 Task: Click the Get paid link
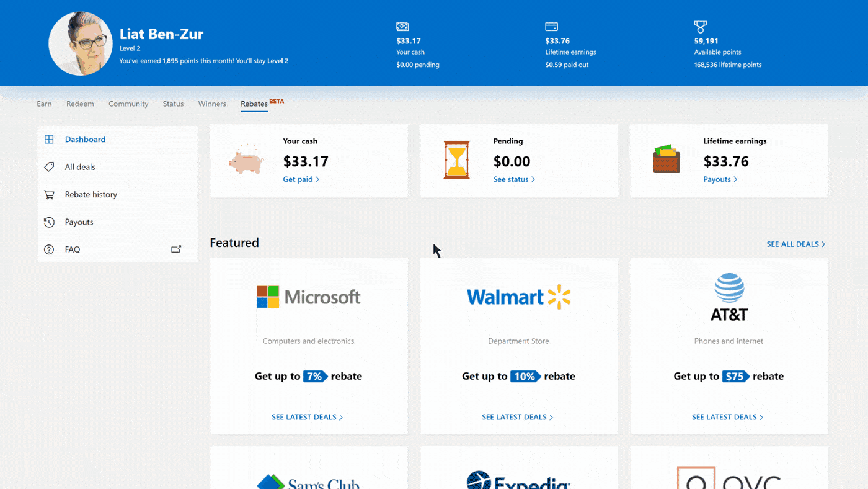(301, 179)
